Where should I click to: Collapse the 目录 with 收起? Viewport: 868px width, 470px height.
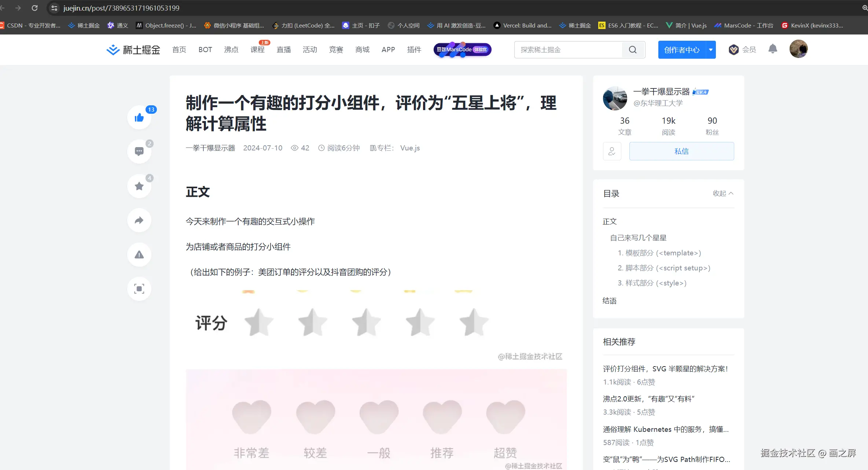723,193
